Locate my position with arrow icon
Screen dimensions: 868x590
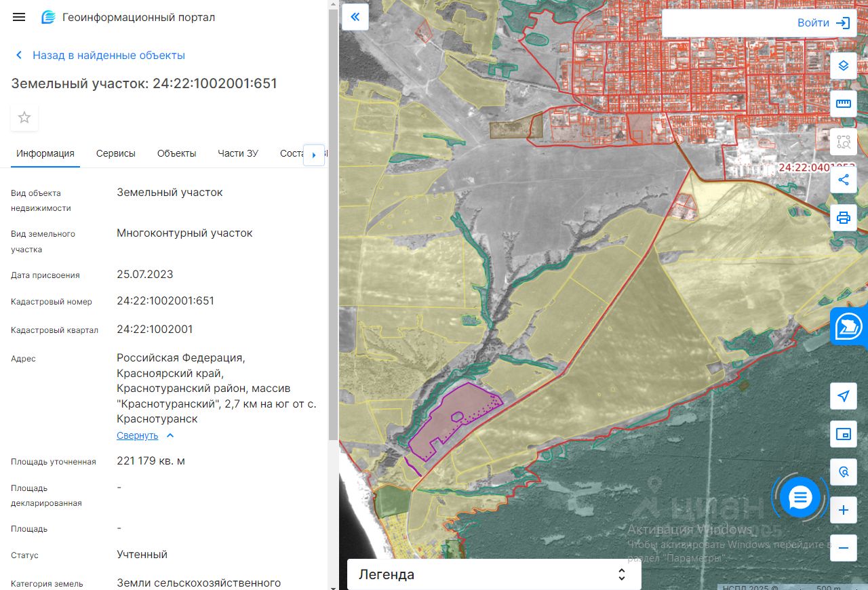[x=844, y=397]
